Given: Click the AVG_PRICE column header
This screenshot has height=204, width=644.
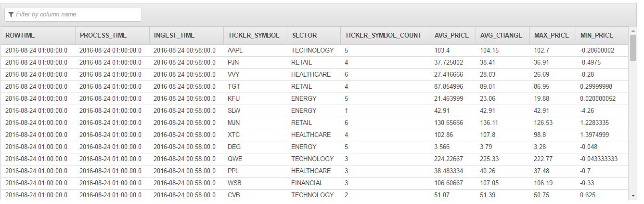Looking at the screenshot, I should pyautogui.click(x=453, y=35).
